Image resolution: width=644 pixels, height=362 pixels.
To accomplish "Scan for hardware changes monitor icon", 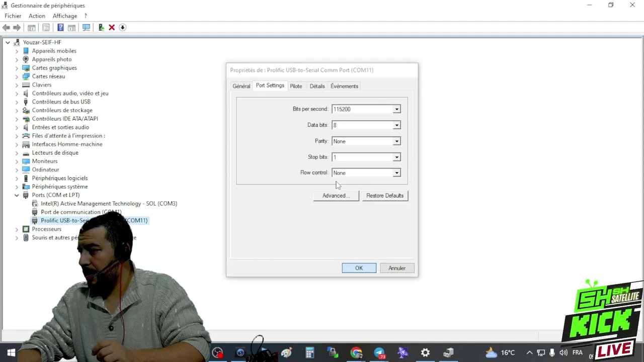I will (86, 28).
